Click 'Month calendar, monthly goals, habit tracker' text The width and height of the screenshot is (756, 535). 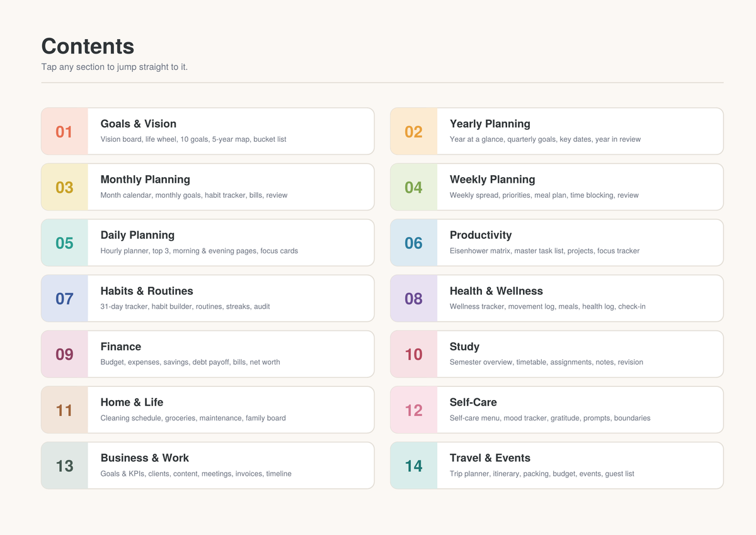194,195
